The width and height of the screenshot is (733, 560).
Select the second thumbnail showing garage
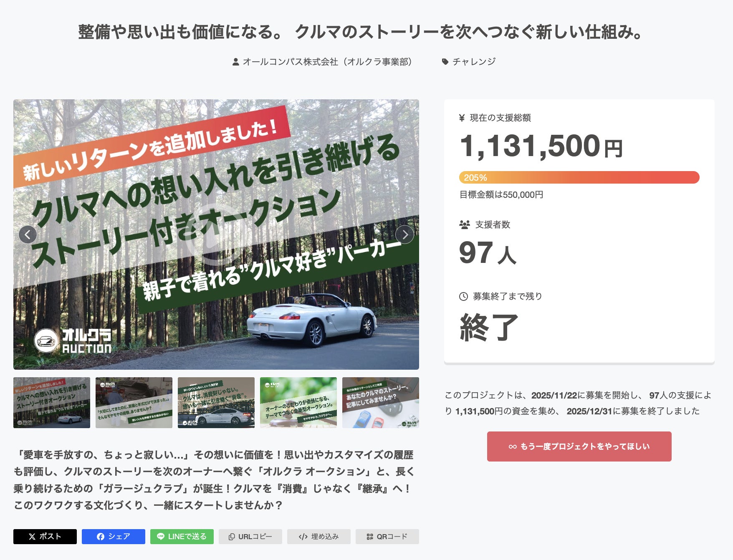coord(134,403)
